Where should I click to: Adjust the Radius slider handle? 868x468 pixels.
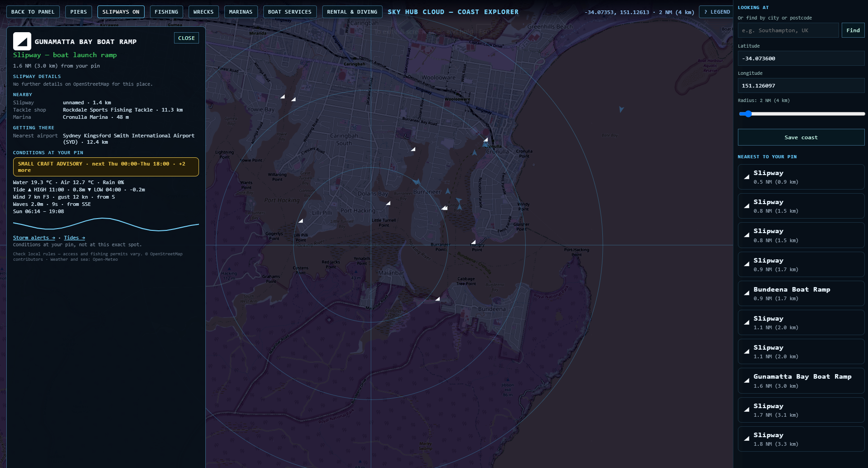(748, 114)
